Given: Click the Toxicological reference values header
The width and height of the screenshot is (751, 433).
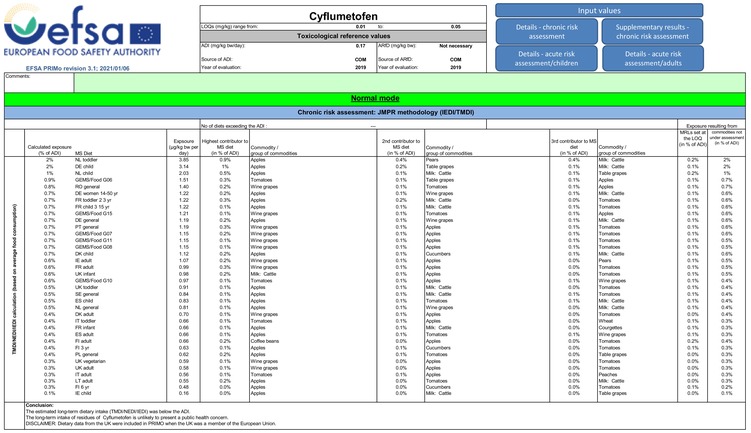Looking at the screenshot, I should click(343, 36).
